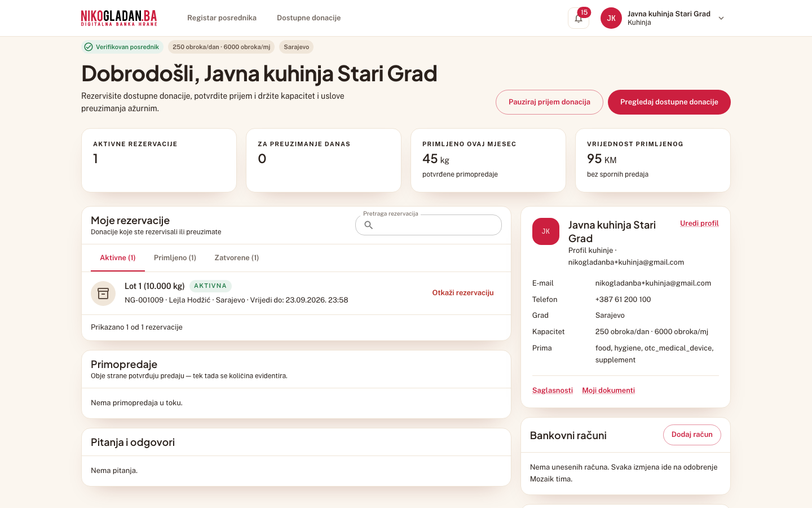The image size is (812, 508).
Task: Click Pauziraj prijem donacija button
Action: click(549, 102)
